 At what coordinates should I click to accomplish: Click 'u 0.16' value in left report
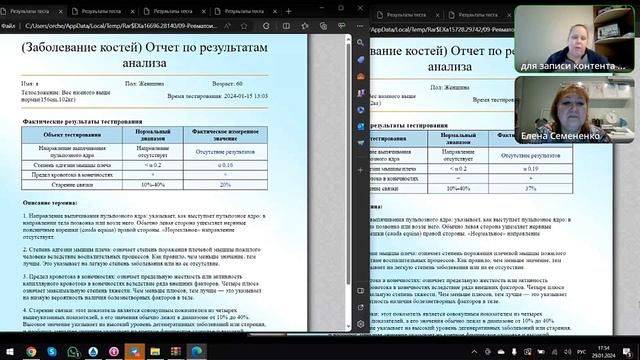point(225,165)
